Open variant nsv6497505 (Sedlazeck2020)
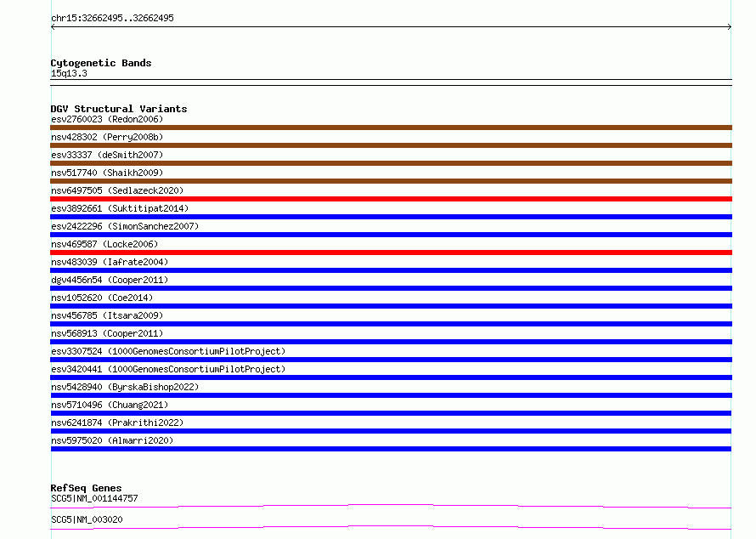The height and width of the screenshot is (539, 756). coord(117,190)
